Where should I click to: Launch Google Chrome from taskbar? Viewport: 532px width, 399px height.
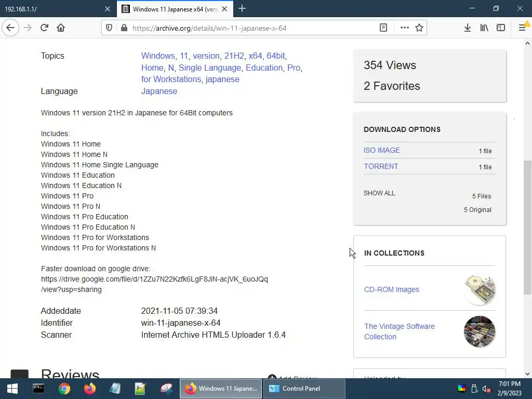(x=64, y=389)
